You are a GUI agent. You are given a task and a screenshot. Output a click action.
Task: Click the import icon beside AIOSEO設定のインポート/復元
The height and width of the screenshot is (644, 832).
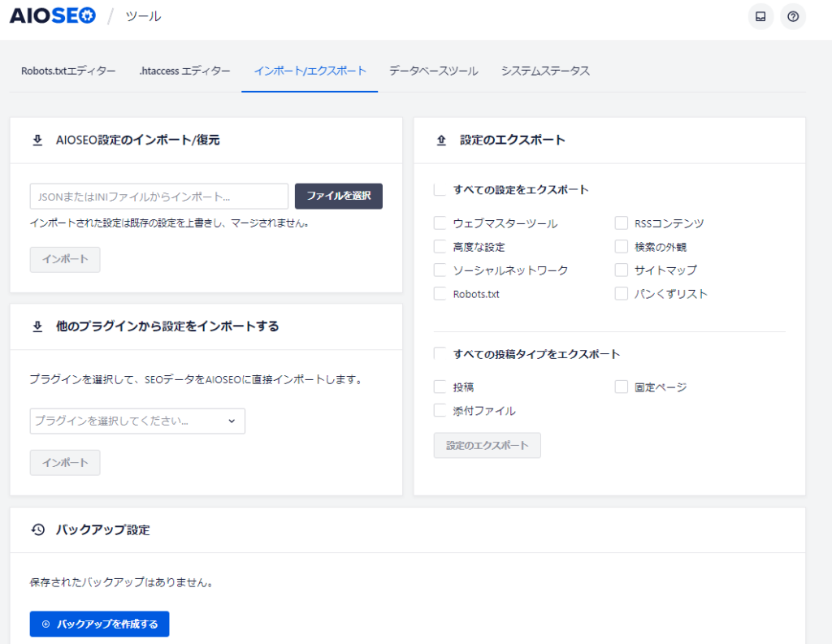click(37, 140)
